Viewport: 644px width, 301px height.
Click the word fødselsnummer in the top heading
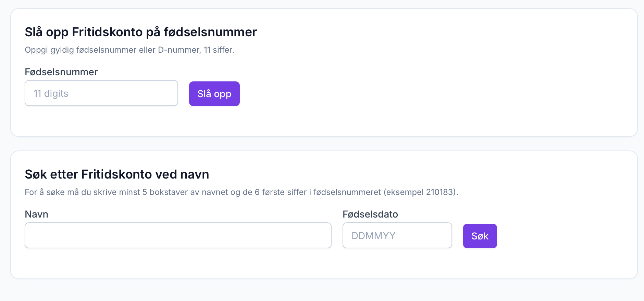(210, 32)
